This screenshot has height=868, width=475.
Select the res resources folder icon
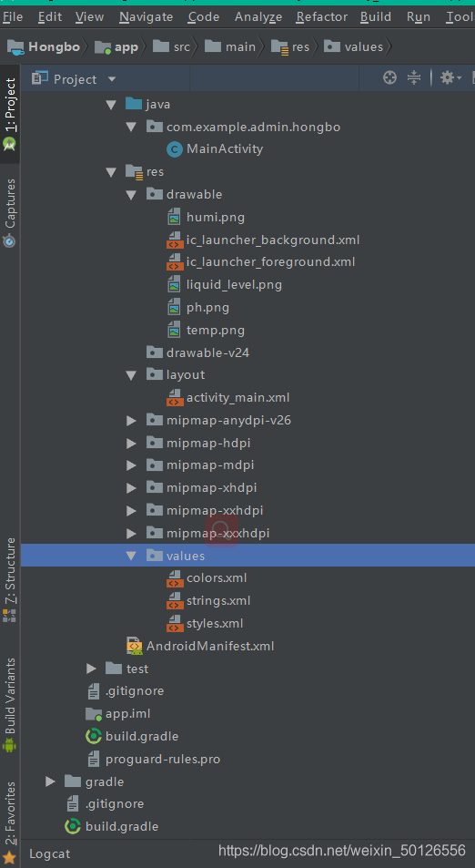click(135, 171)
